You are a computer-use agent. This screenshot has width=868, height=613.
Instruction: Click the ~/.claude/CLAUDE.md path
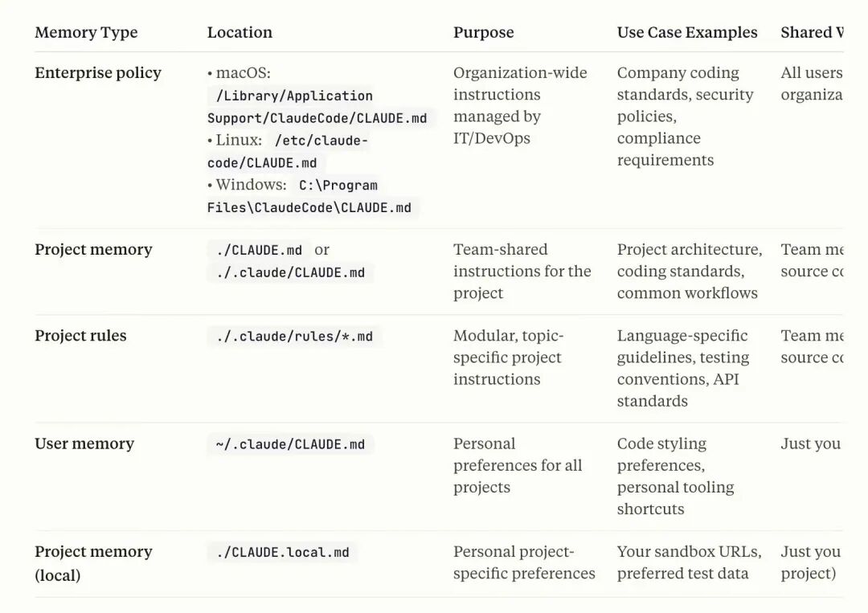(291, 444)
